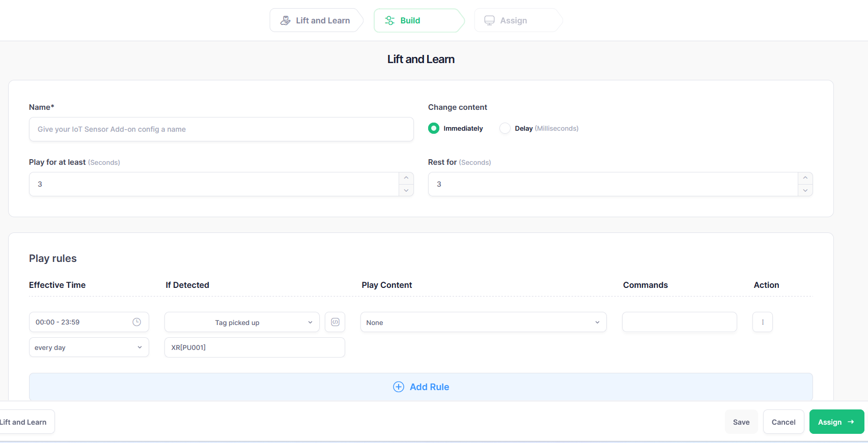Click the Commands text field
This screenshot has width=868, height=443.
pos(679,322)
